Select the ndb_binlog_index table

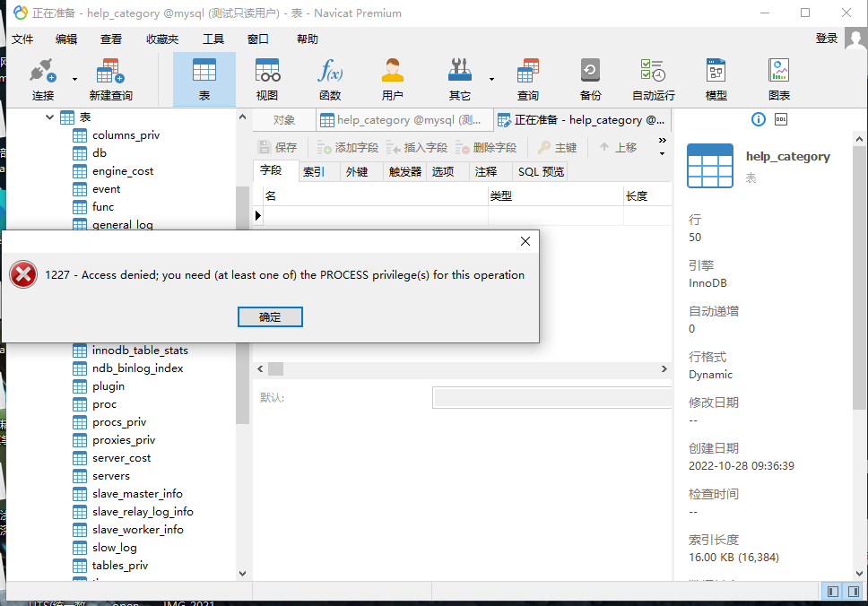(137, 368)
